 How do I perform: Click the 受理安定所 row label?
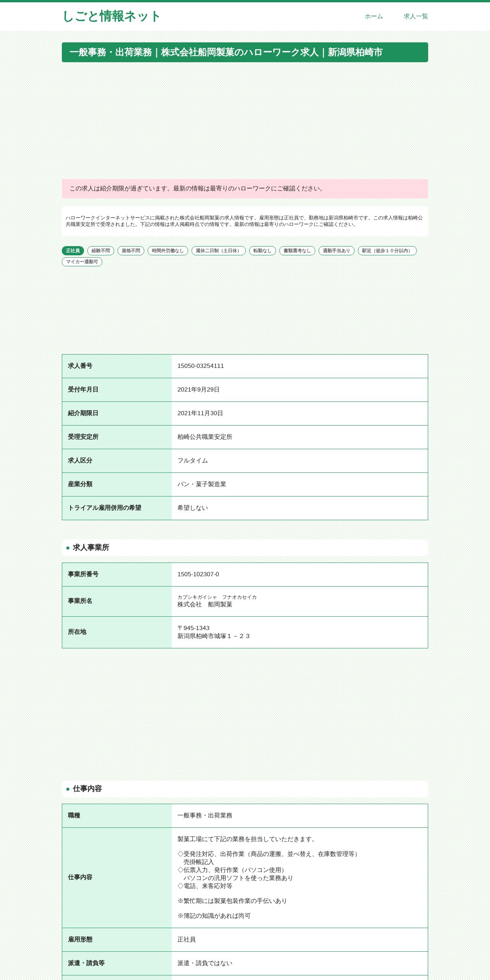[83, 437]
